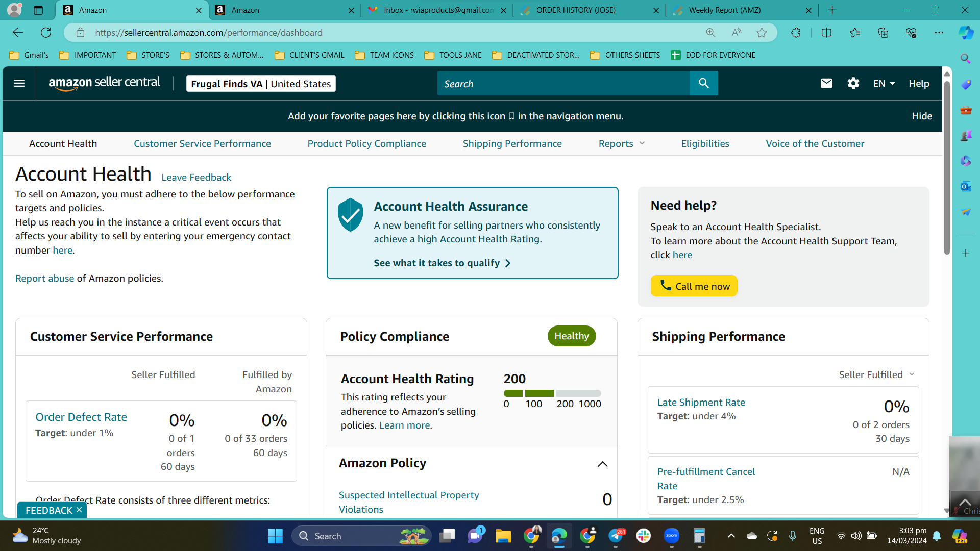The width and height of the screenshot is (980, 551).
Task: Open Telegram from the taskbar
Action: [616, 536]
